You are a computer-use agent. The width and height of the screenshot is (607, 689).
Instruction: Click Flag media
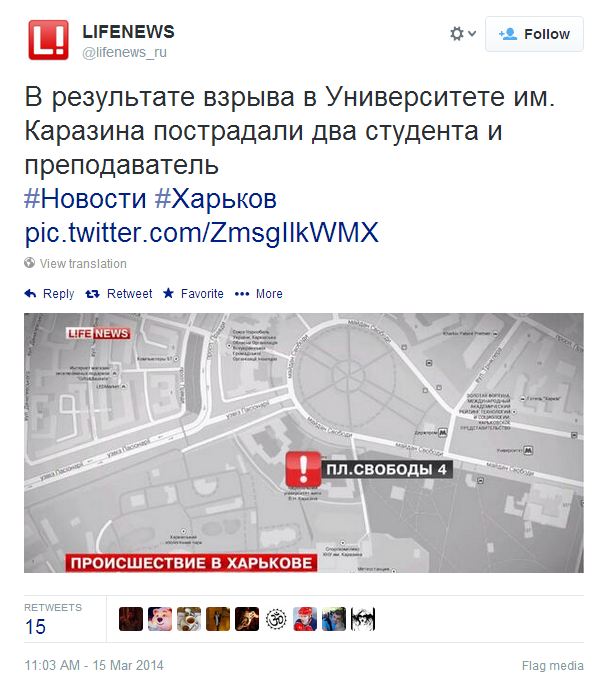[x=552, y=666]
